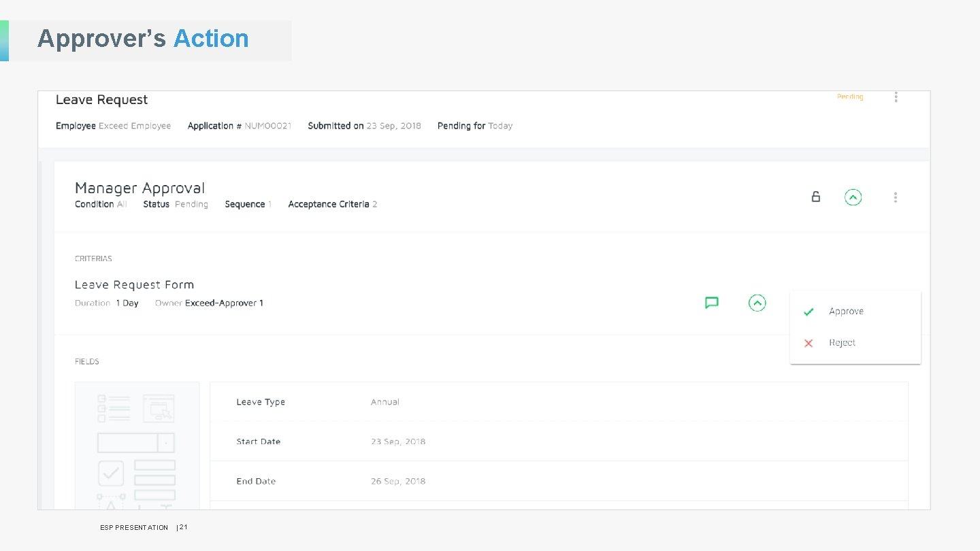Select Approve from the action menu
The height and width of the screenshot is (551, 980).
tap(846, 311)
